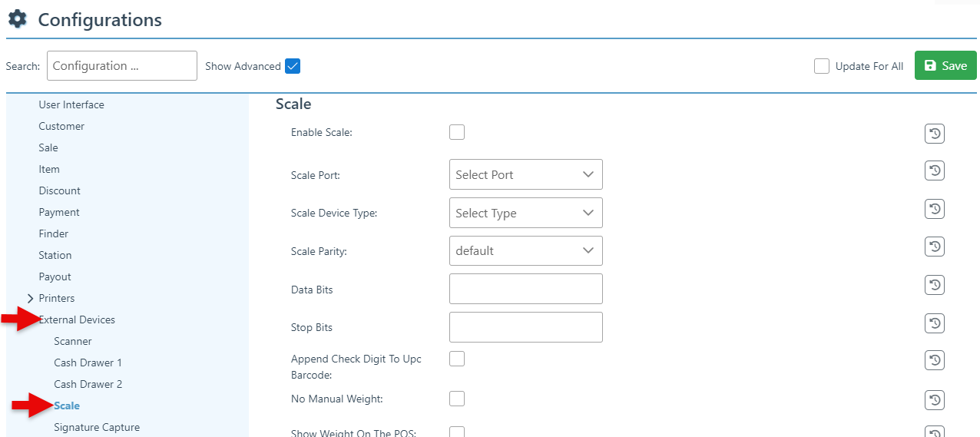This screenshot has height=437, width=980.
Task: Click the green Save button
Action: point(945,66)
